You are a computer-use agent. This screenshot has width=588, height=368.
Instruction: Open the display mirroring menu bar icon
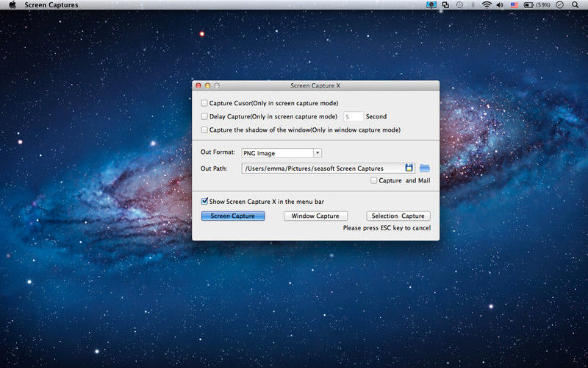point(445,5)
